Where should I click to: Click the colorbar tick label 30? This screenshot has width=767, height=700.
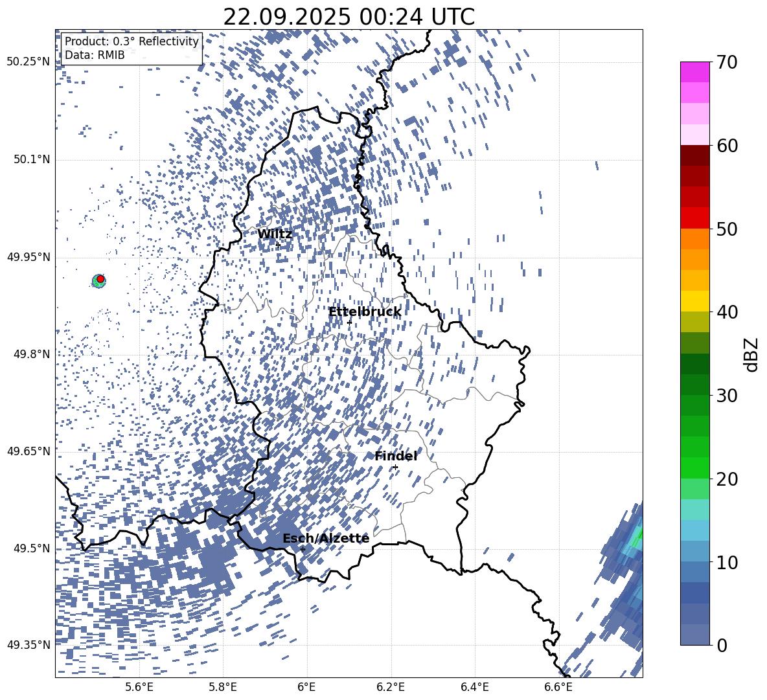(x=727, y=395)
